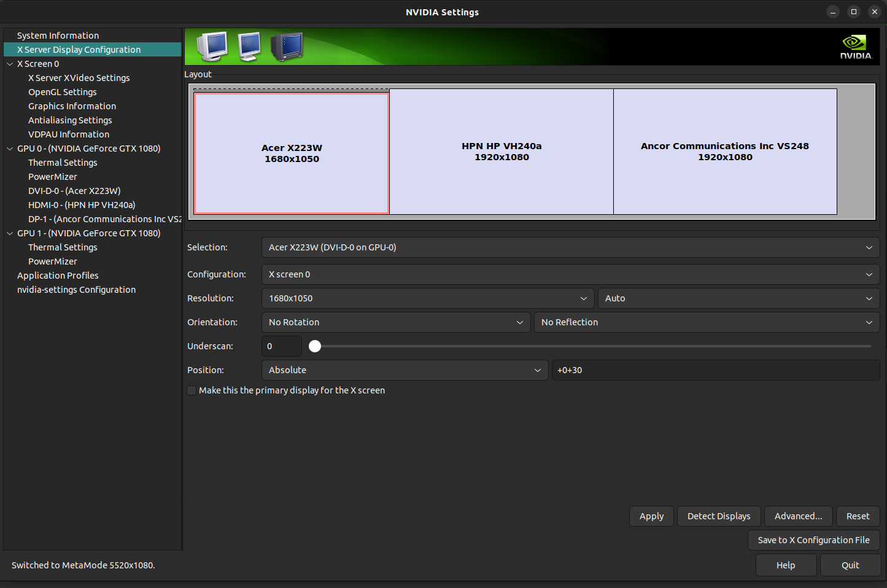Click 'Save to X Configuration File'
887x588 pixels.
813,540
